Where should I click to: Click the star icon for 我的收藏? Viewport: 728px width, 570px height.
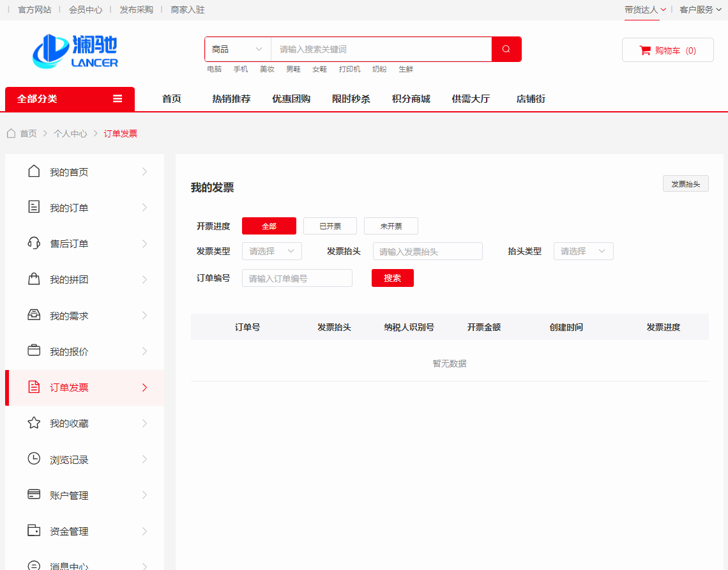pyautogui.click(x=34, y=423)
